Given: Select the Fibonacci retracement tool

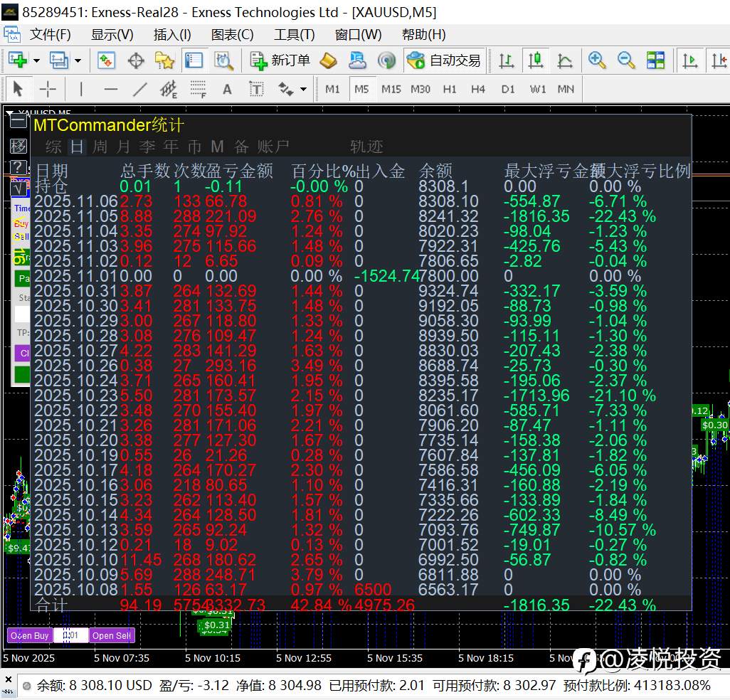Looking at the screenshot, I should (198, 89).
